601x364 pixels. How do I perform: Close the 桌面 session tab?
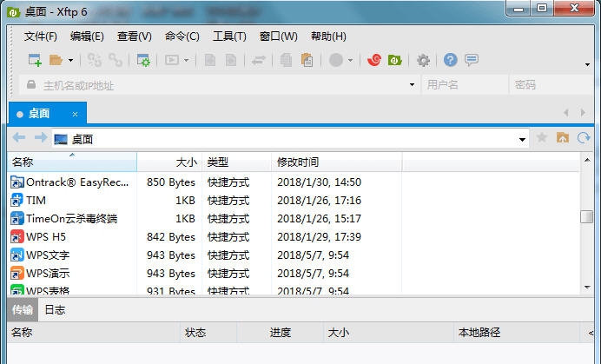coord(76,114)
